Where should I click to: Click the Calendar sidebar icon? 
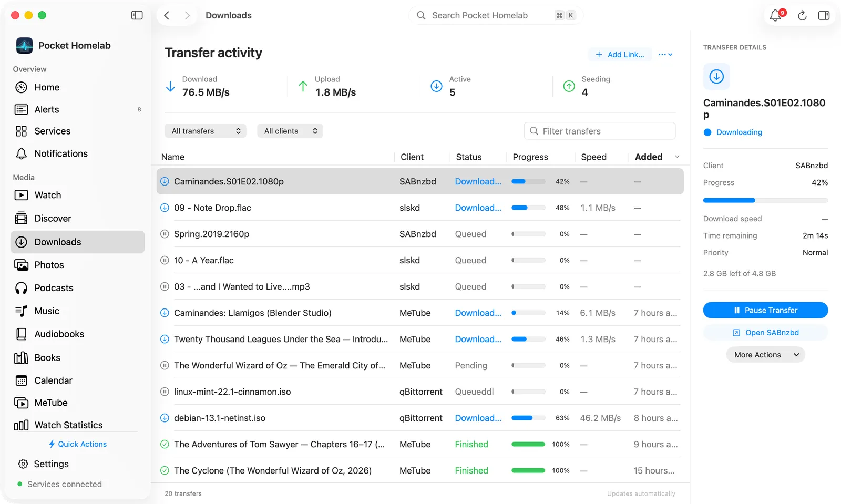[21, 380]
